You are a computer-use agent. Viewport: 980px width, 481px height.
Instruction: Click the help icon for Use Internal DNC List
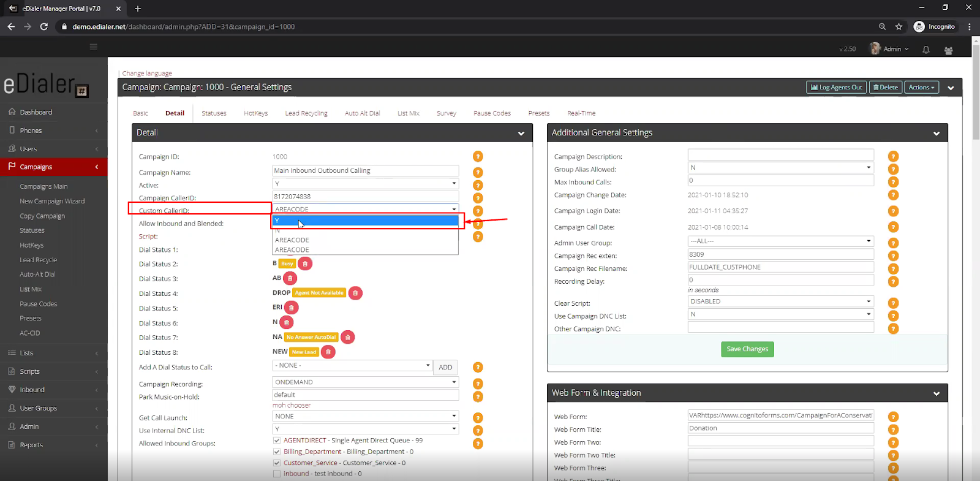(478, 431)
